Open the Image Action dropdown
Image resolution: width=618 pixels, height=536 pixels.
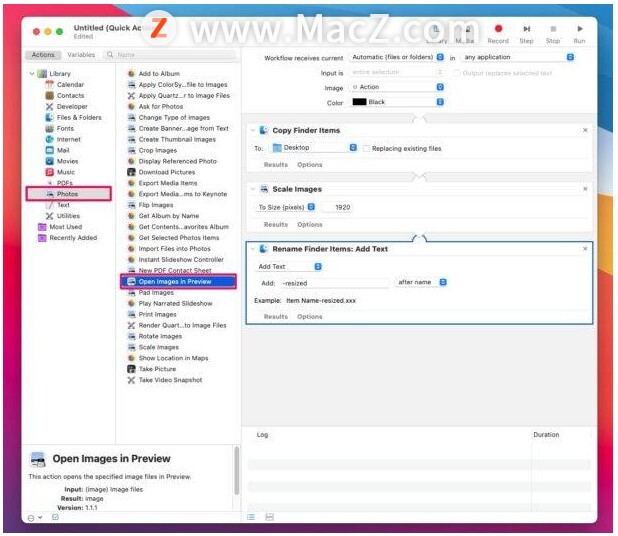coord(397,87)
